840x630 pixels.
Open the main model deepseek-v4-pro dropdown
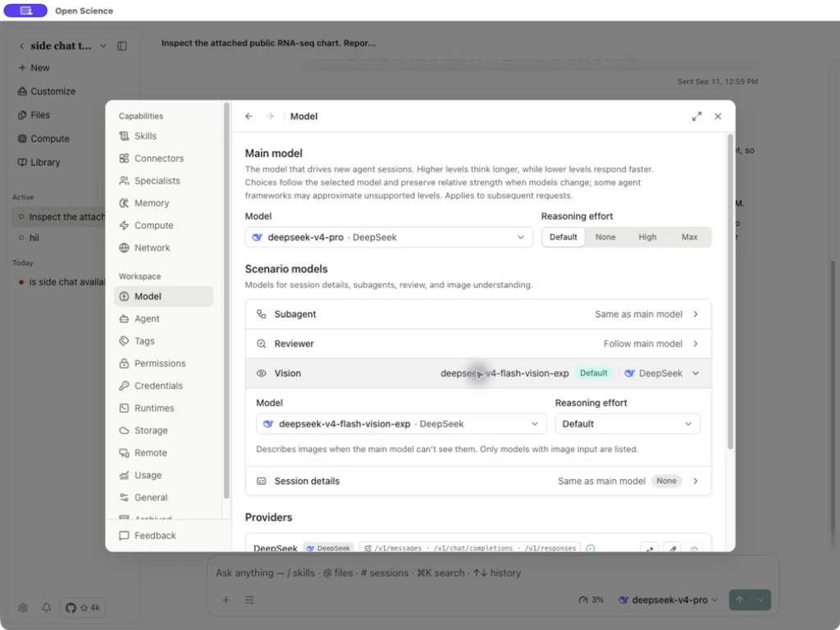pyautogui.click(x=389, y=237)
